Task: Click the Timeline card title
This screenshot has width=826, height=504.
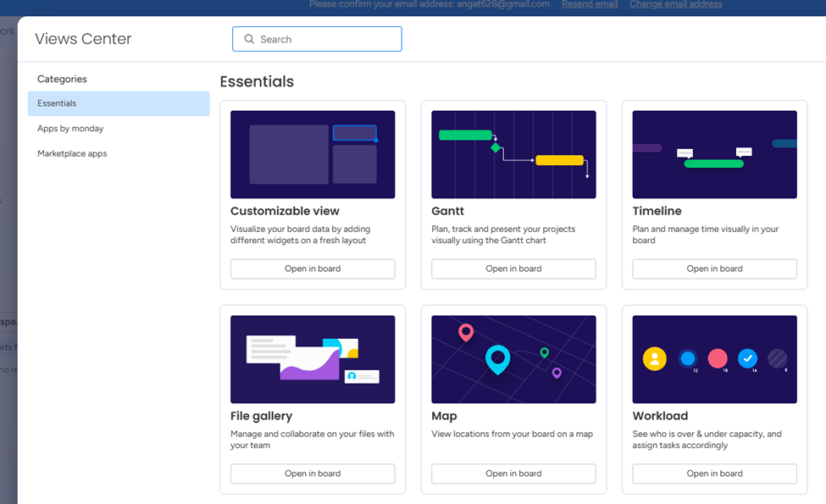Action: point(657,211)
